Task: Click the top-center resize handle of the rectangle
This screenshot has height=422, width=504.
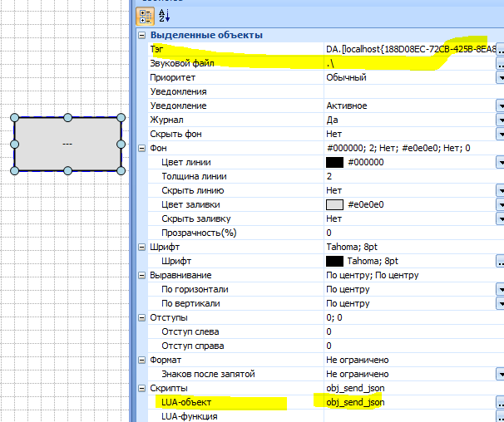Action: [x=67, y=118]
